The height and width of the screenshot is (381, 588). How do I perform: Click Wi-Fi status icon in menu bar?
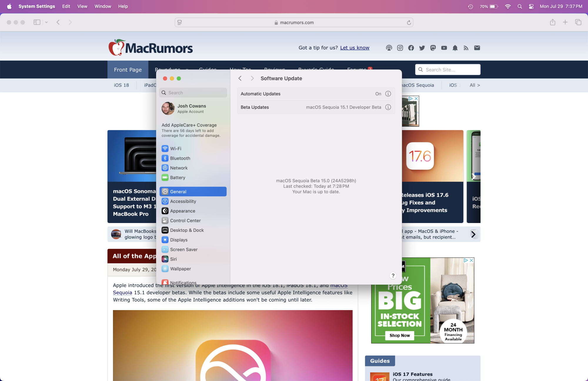tap(508, 6)
